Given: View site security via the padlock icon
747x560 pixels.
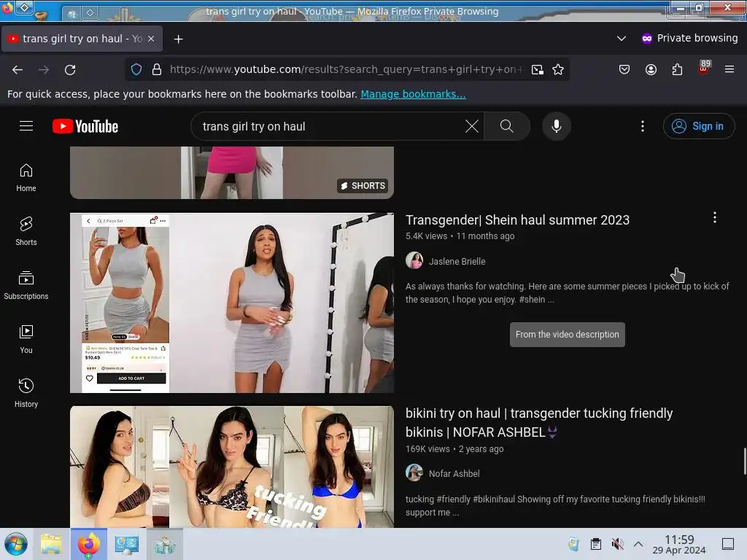Looking at the screenshot, I should 157,69.
